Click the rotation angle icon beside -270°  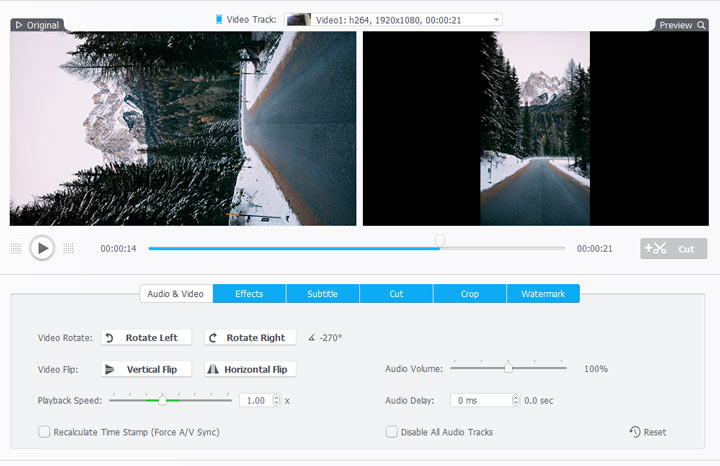point(312,338)
